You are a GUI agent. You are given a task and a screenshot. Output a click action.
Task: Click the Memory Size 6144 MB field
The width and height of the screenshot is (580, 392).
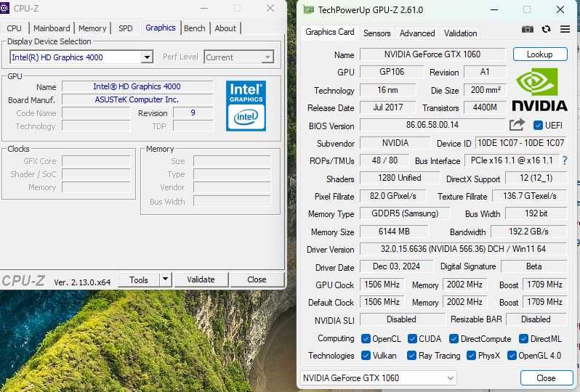pos(394,232)
